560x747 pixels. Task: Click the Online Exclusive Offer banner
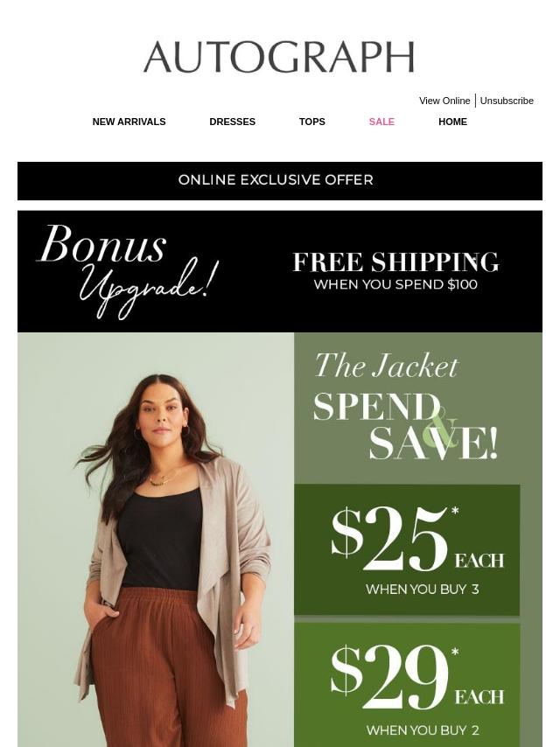click(280, 181)
